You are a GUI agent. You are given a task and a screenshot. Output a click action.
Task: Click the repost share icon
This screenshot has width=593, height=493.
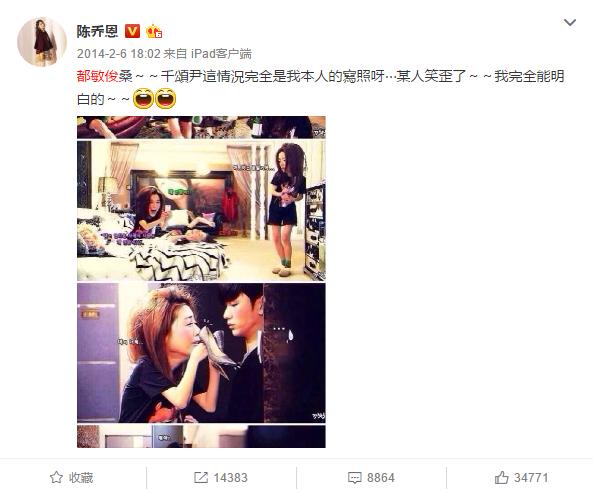coord(201,477)
